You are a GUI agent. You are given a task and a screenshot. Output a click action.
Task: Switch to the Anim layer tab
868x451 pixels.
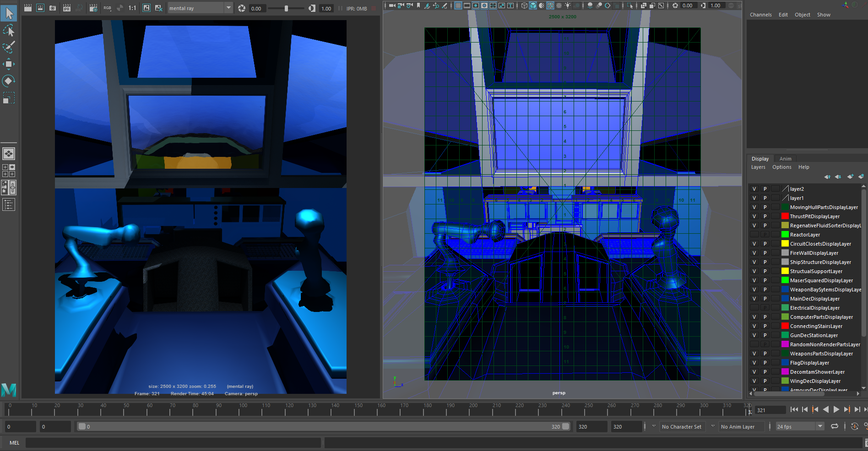(x=785, y=159)
